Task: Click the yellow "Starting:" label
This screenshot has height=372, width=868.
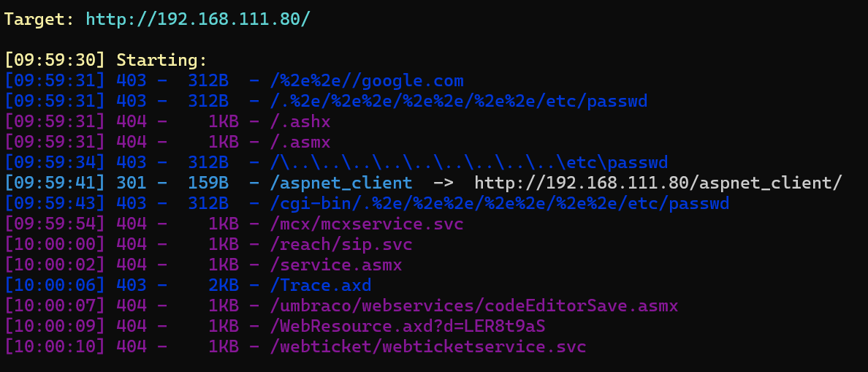Action: click(x=161, y=60)
